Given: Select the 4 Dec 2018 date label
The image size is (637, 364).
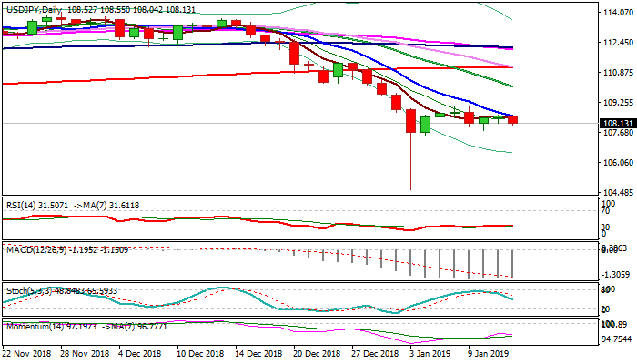Looking at the screenshot, I should click(x=140, y=352).
